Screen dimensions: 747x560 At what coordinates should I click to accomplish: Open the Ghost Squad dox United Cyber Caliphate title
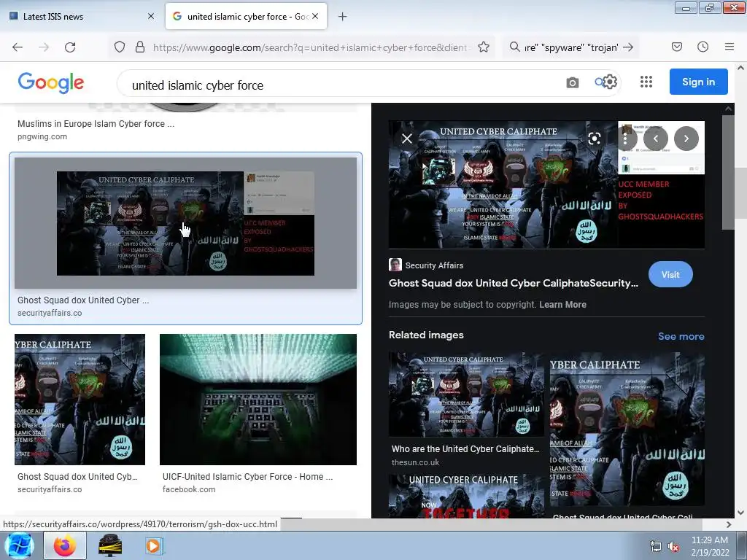tap(513, 283)
